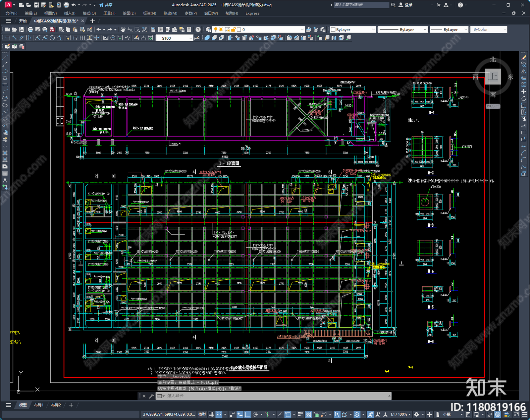Click the Angular Dimension tool

[59, 38]
